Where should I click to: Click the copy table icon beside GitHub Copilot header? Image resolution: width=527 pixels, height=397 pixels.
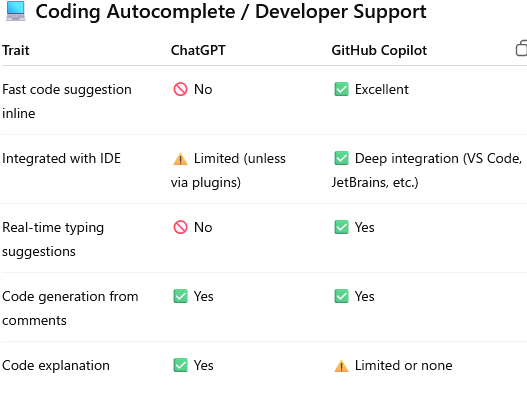point(522,48)
